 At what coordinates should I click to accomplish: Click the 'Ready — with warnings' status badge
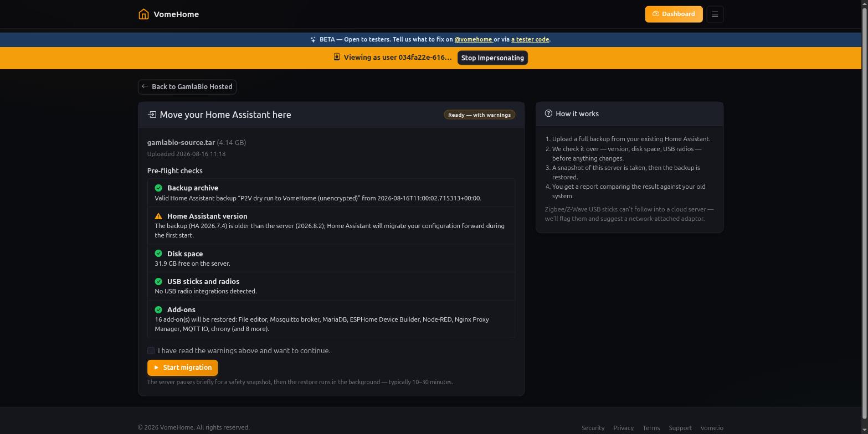[x=479, y=115]
